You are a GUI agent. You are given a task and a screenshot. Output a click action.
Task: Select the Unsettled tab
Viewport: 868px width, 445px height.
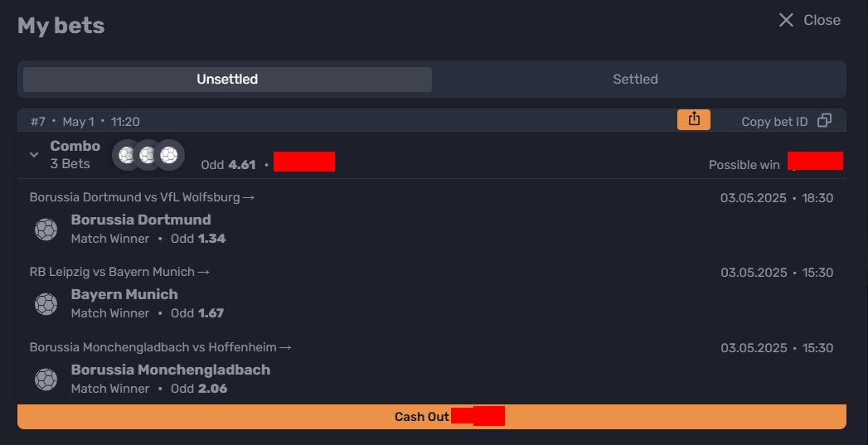(x=227, y=80)
